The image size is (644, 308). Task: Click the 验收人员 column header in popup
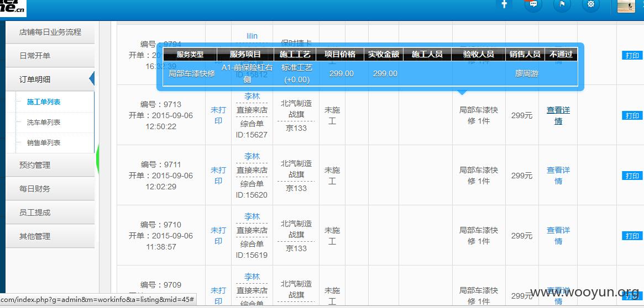pyautogui.click(x=479, y=54)
